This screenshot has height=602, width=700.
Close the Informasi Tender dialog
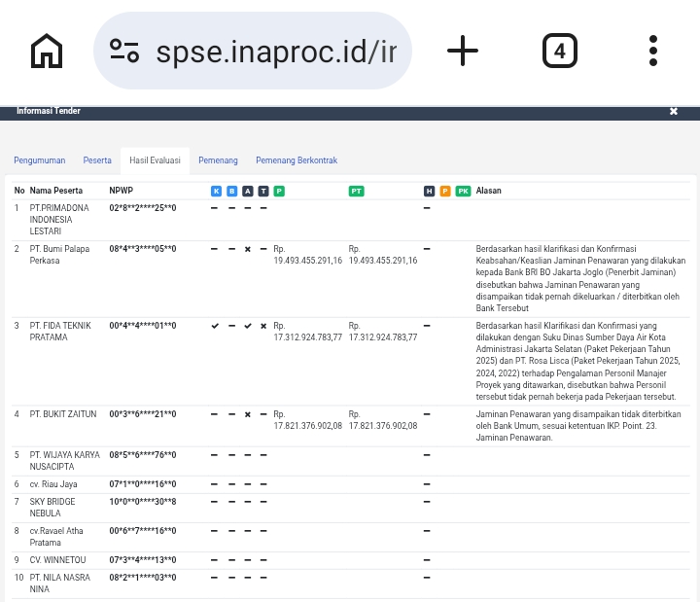click(x=674, y=111)
